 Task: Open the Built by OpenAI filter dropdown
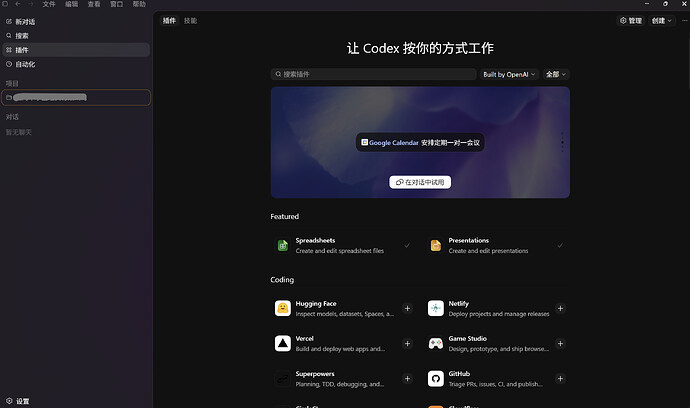coord(509,74)
